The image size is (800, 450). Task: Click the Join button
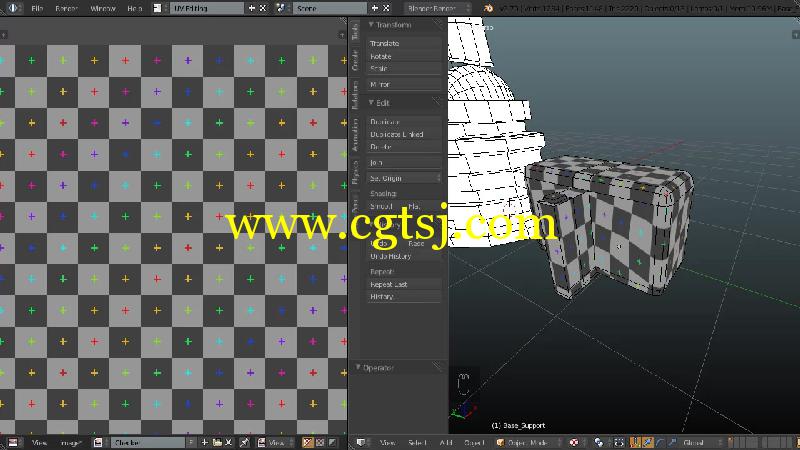404,162
